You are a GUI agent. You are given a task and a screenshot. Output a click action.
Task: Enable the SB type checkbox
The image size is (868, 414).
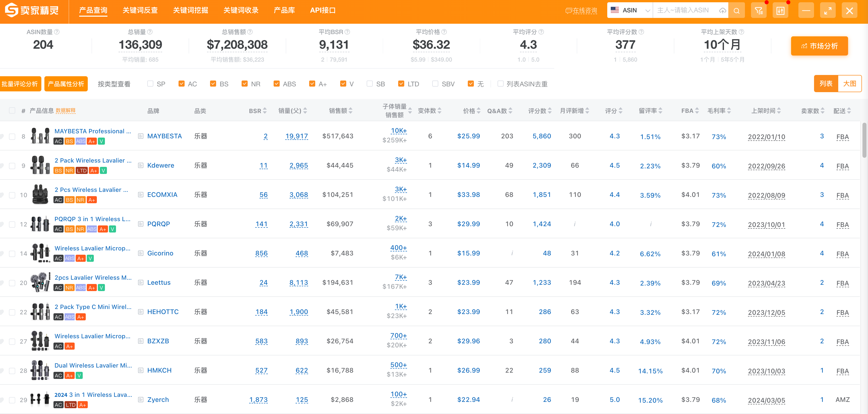point(370,84)
